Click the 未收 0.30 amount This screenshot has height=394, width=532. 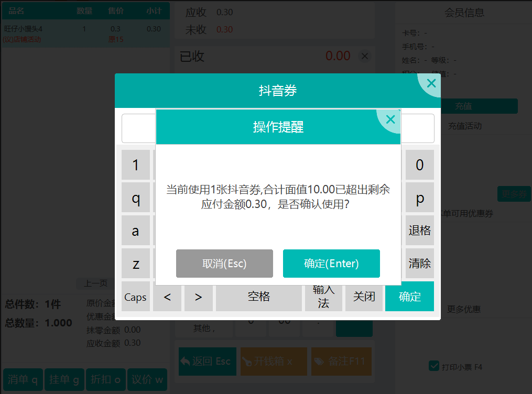click(x=225, y=29)
